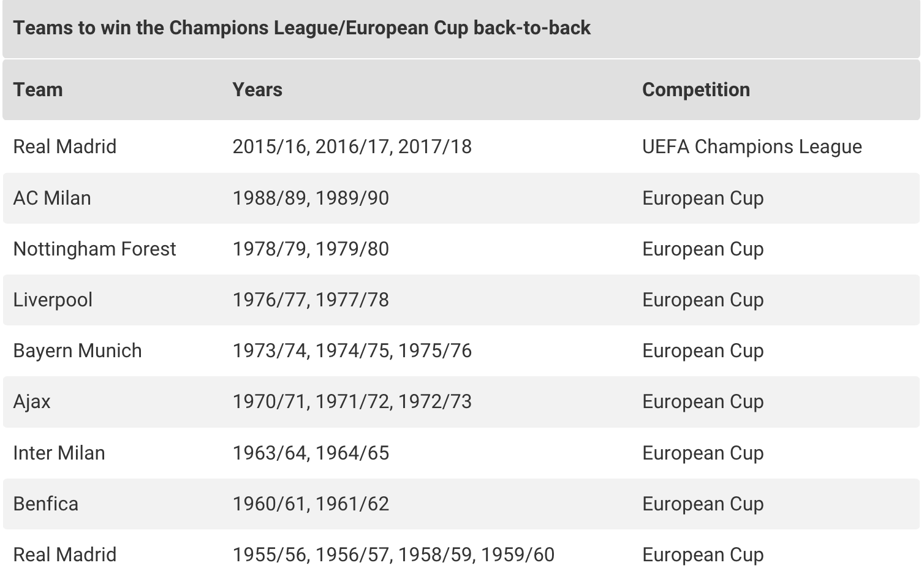Select the Inter Milan team cell

59,453
